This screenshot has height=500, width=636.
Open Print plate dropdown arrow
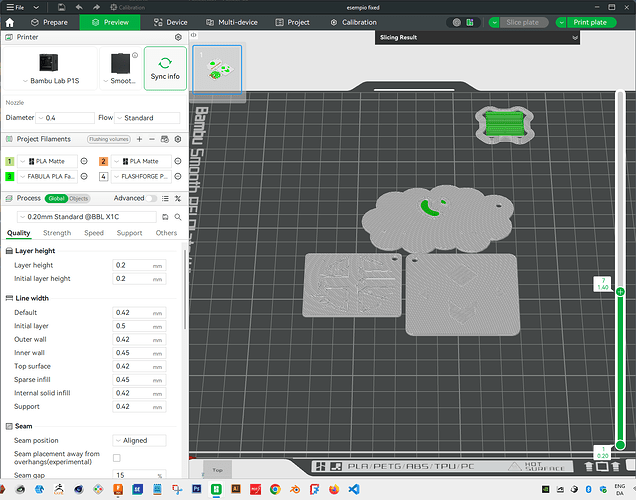[561, 22]
